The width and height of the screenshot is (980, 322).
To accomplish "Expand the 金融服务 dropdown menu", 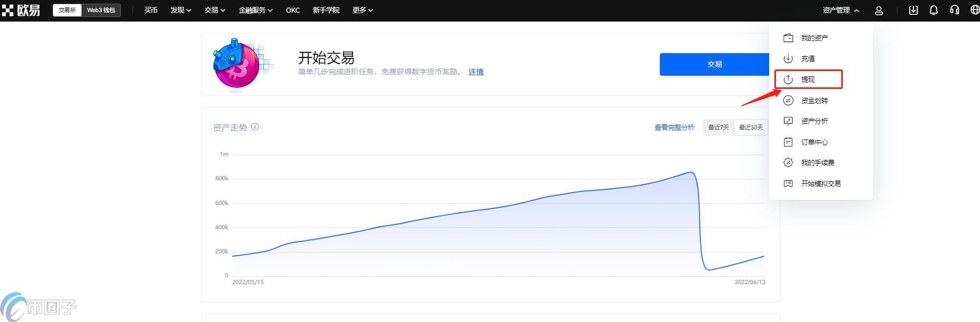I will [256, 10].
